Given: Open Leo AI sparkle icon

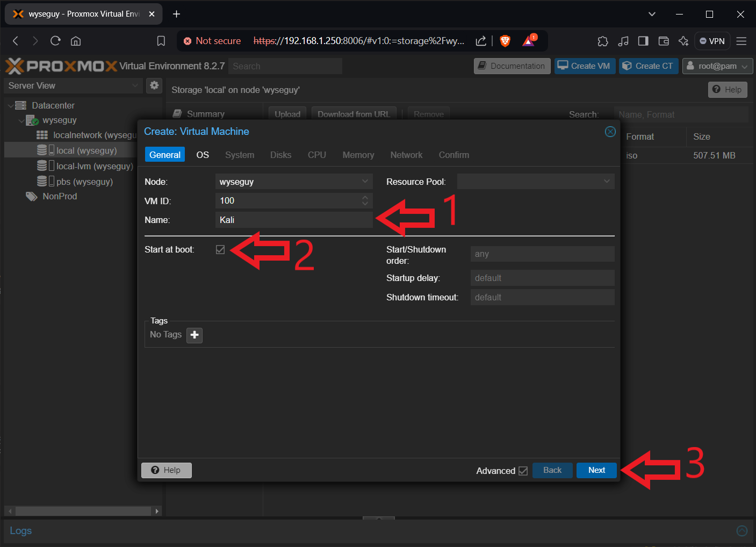Looking at the screenshot, I should click(x=683, y=41).
